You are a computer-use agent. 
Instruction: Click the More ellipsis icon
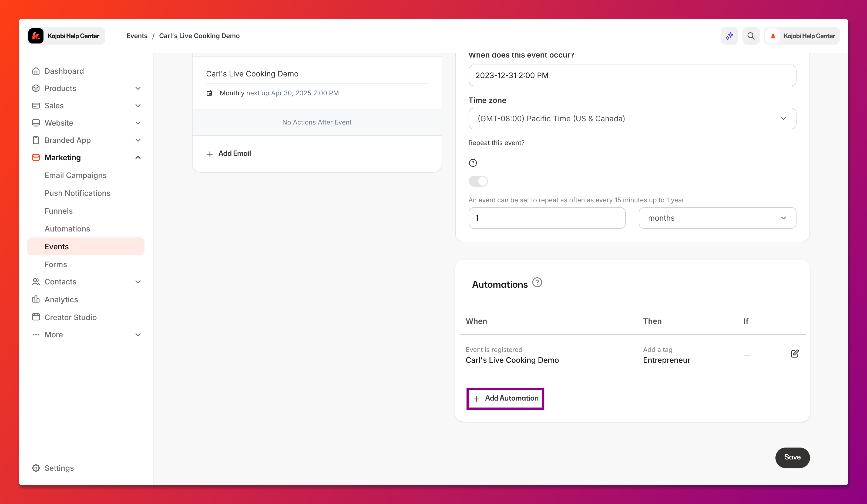36,334
